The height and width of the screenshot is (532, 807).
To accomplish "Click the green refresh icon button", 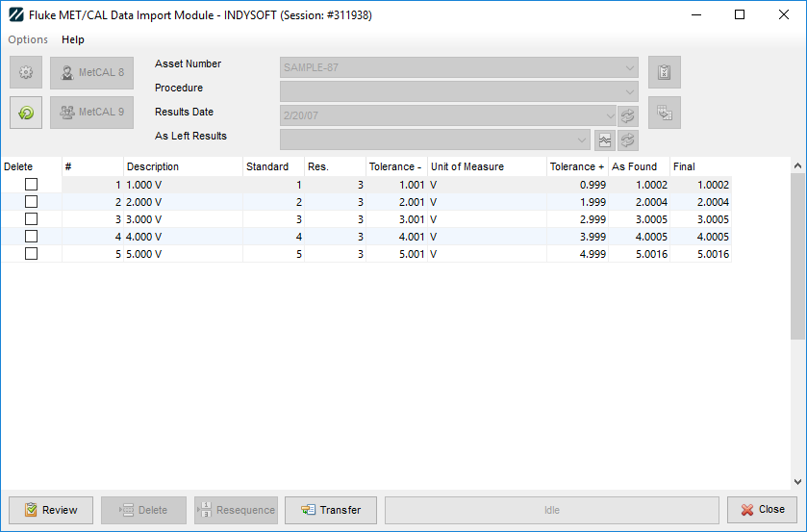I will click(26, 113).
